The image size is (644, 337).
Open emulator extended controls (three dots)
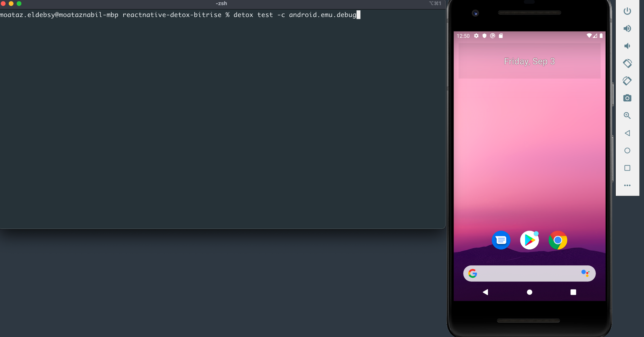click(627, 185)
